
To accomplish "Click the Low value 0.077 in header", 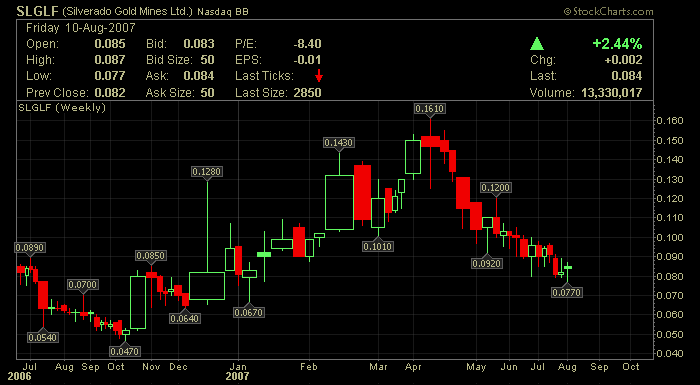I will coord(110,76).
